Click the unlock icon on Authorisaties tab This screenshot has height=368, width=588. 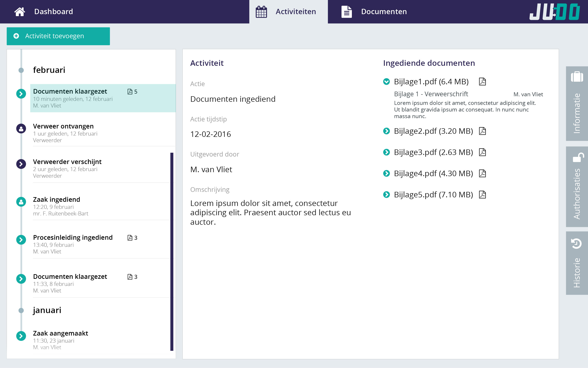[x=578, y=157]
